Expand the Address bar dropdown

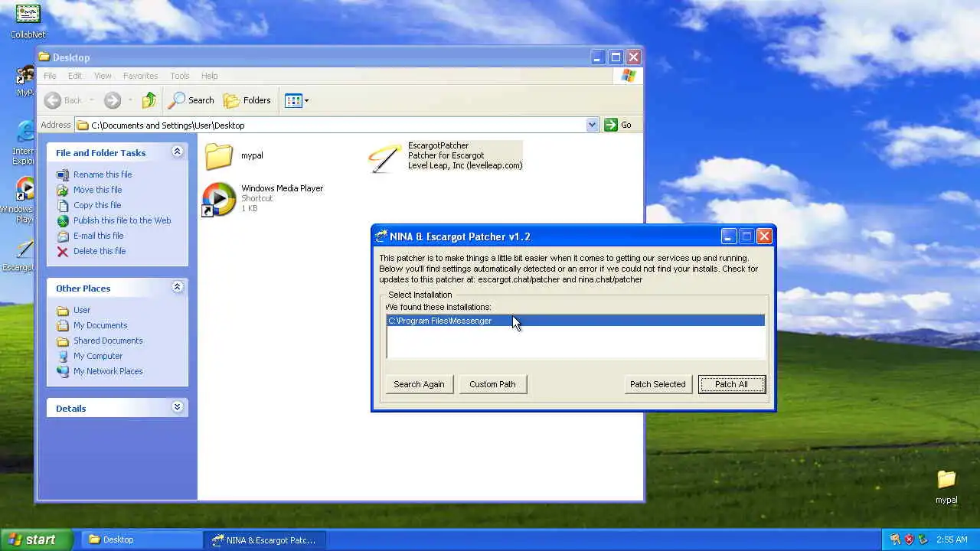click(592, 125)
